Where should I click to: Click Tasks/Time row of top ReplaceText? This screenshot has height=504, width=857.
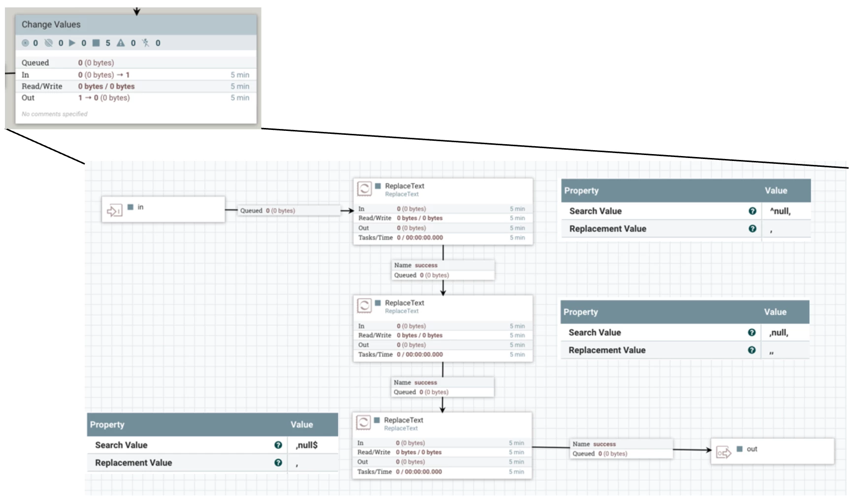coord(443,238)
